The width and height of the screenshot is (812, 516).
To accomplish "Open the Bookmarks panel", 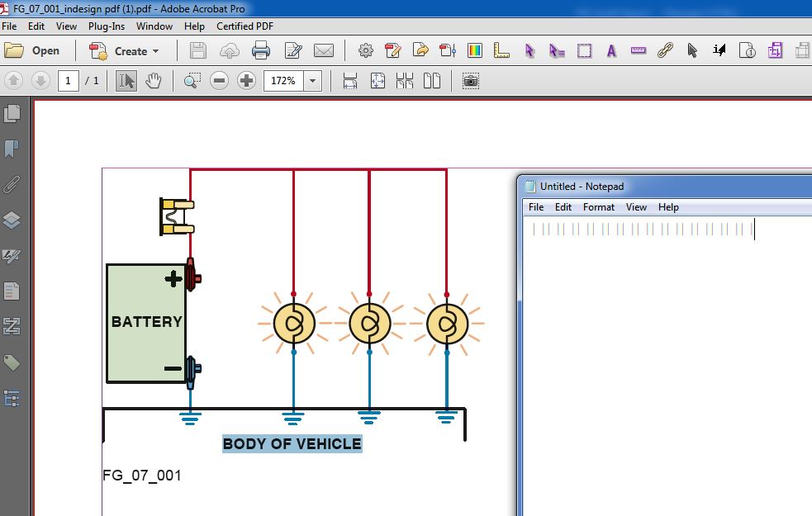I will (12, 149).
